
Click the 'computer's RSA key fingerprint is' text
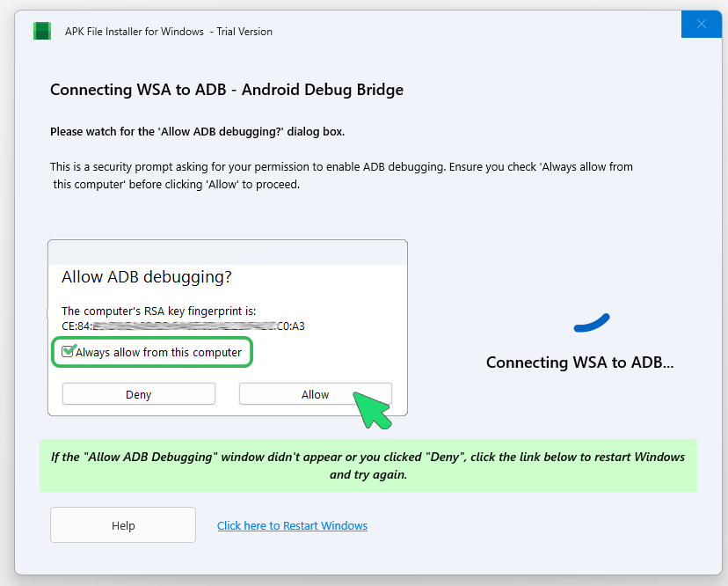(158, 311)
